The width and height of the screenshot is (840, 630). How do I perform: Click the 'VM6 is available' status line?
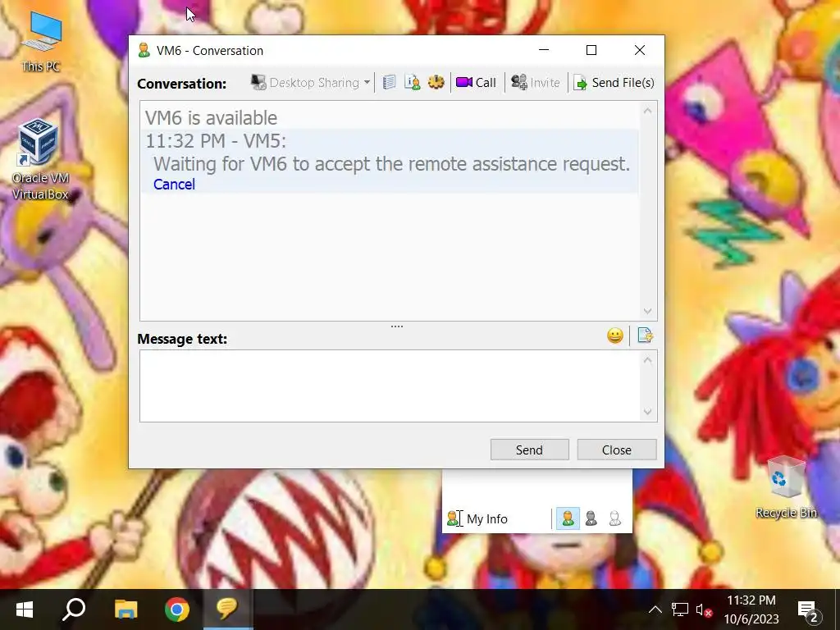[x=211, y=118]
